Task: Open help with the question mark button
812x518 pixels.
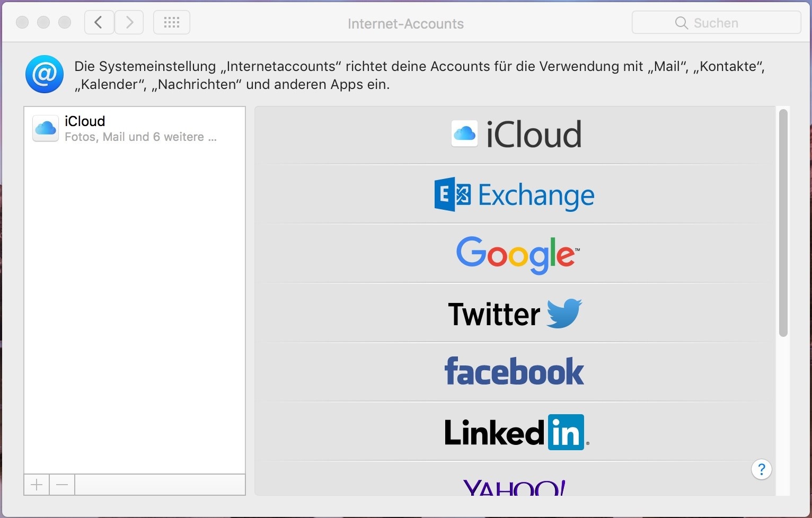Action: [761, 469]
